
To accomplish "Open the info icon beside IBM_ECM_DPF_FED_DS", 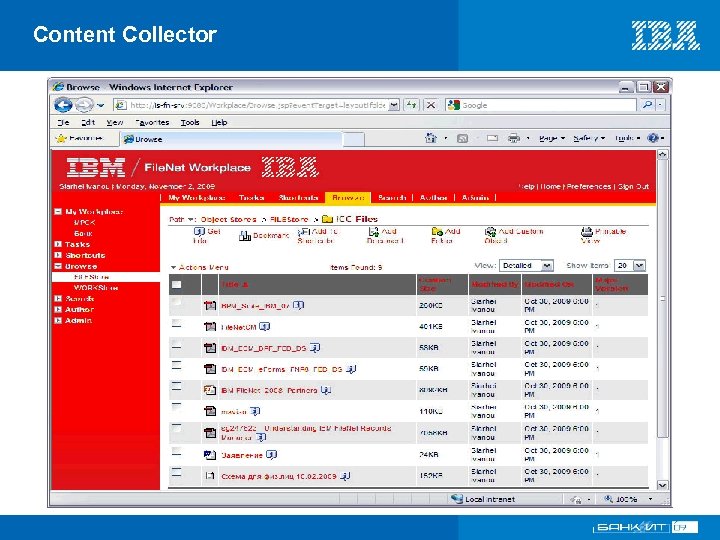I will click(315, 348).
